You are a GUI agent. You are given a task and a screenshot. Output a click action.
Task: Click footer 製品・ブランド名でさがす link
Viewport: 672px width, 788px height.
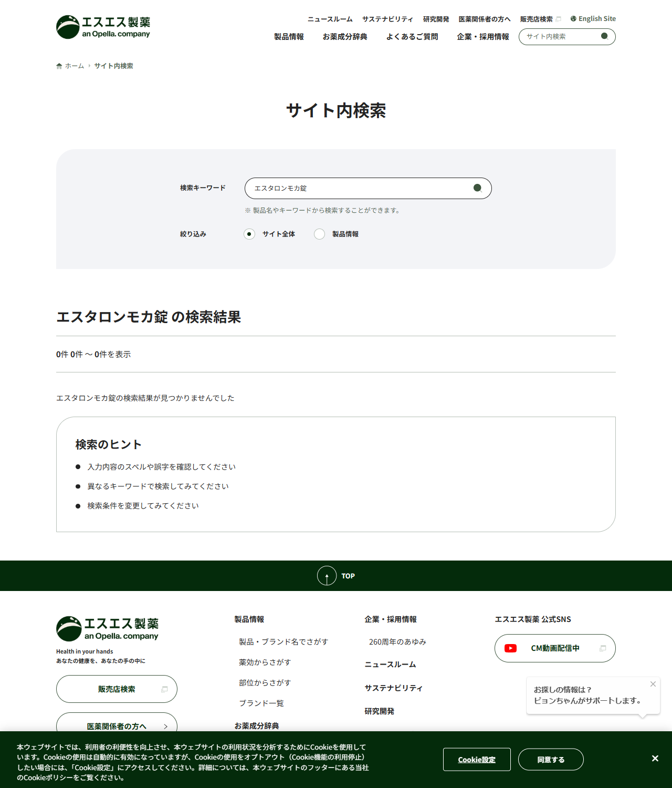pyautogui.click(x=283, y=642)
